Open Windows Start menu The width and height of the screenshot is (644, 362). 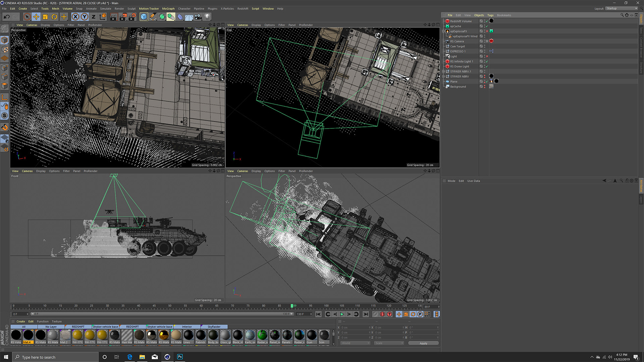pyautogui.click(x=6, y=357)
